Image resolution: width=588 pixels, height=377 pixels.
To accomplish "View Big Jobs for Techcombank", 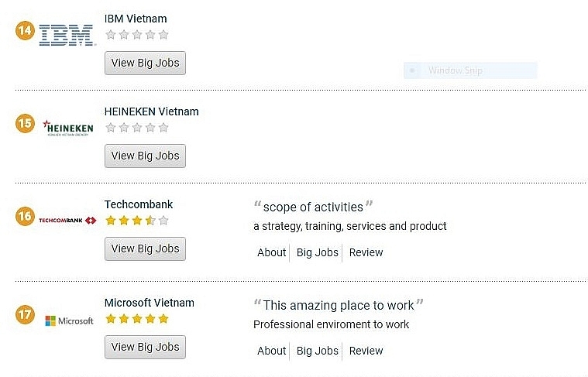I will point(145,248).
